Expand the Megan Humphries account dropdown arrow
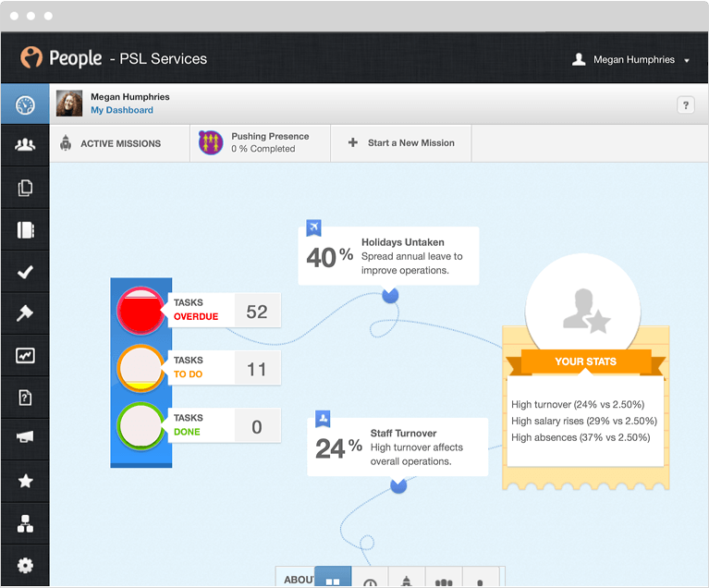 (x=687, y=60)
